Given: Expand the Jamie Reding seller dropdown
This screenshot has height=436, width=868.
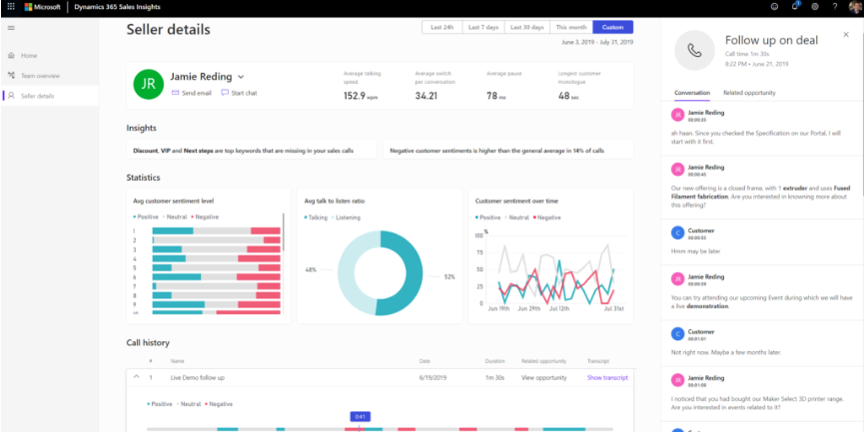Looking at the screenshot, I should (x=241, y=77).
